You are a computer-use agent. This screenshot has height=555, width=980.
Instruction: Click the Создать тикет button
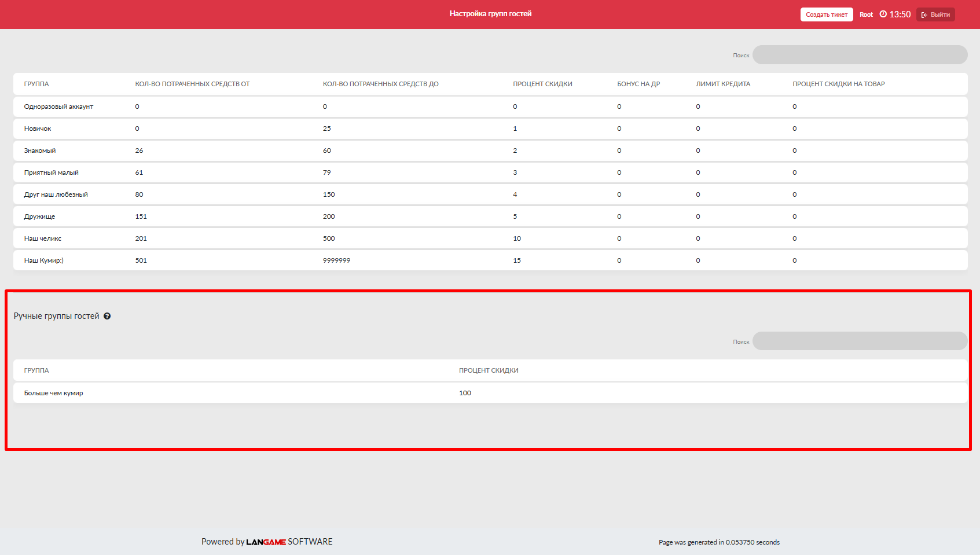click(827, 14)
